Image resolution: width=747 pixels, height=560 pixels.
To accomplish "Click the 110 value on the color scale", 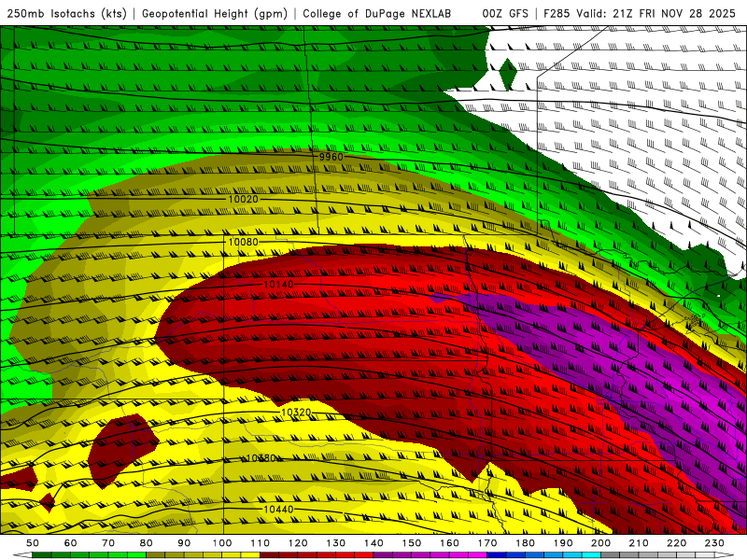I will (x=261, y=543).
